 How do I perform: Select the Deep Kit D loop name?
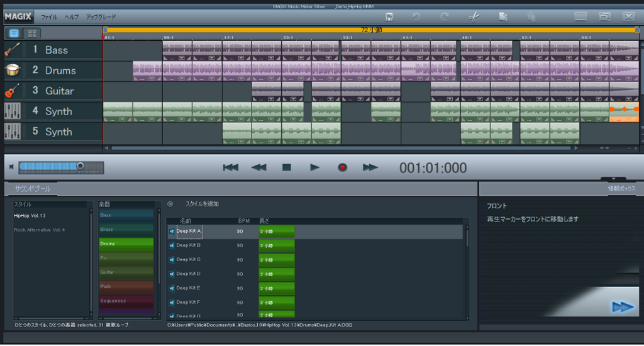click(189, 274)
